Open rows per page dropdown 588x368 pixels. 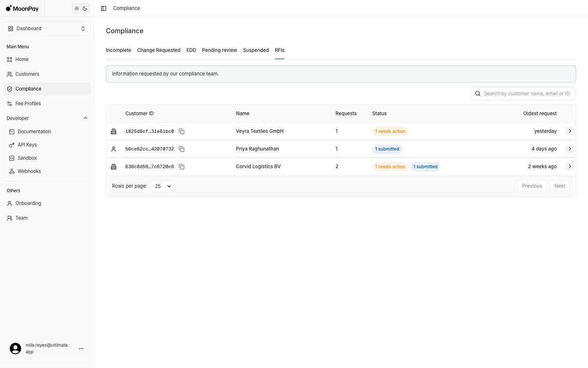(161, 186)
